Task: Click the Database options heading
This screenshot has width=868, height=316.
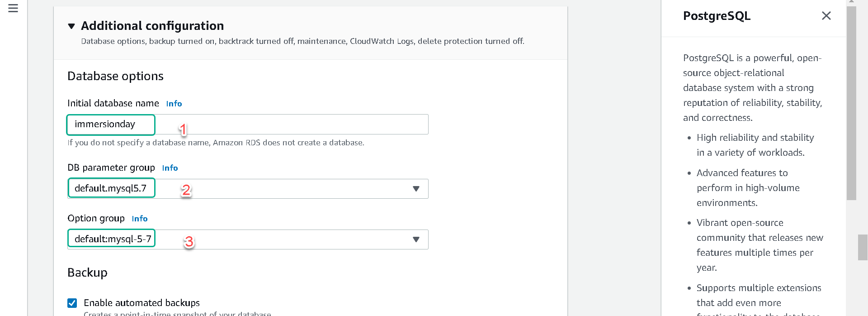Action: coord(115,76)
